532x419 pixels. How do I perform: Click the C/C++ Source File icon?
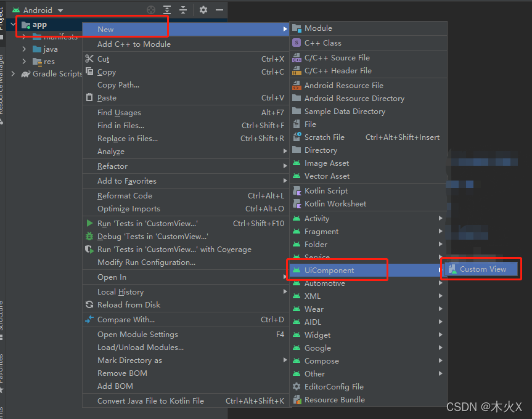pos(297,58)
